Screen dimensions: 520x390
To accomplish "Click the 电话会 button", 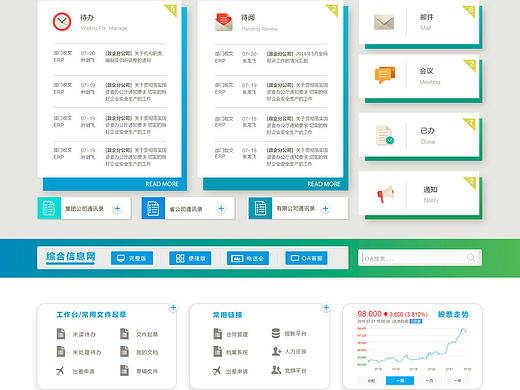I will [x=248, y=258].
